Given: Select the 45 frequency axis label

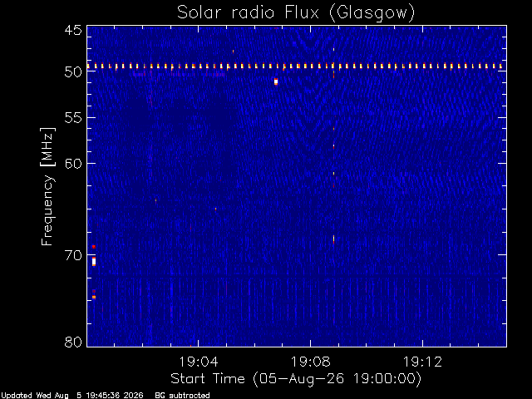Looking at the screenshot, I should [73, 31].
